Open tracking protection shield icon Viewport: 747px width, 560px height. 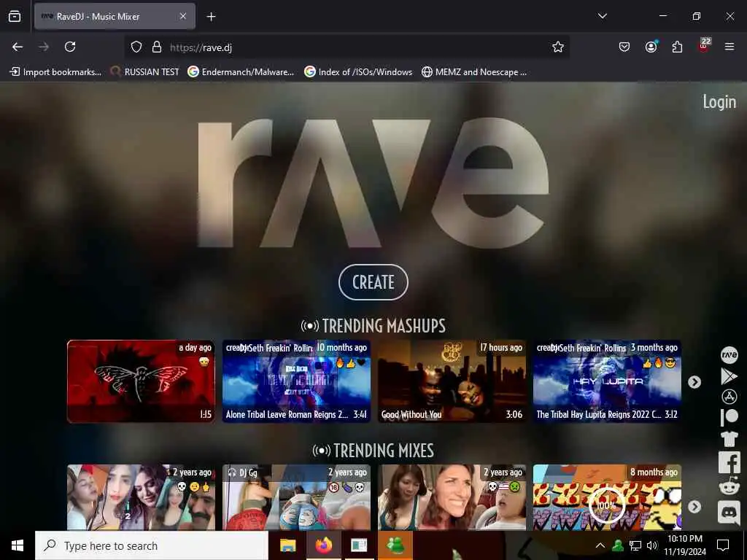click(136, 47)
